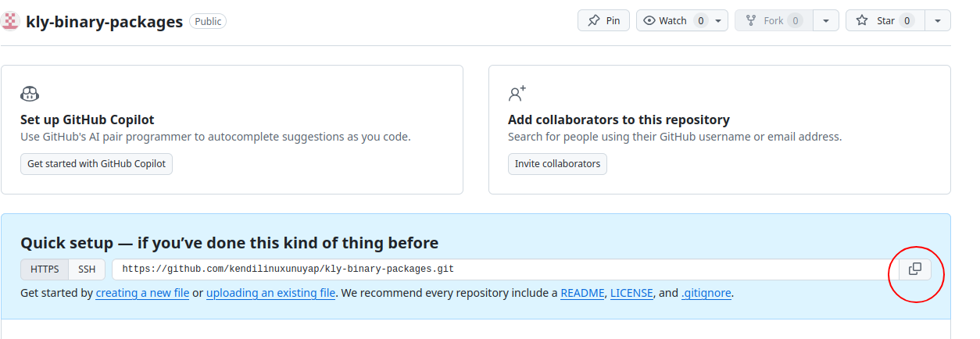This screenshot has height=339, width=980.
Task: Click the repository avatar icon
Action: tap(10, 21)
